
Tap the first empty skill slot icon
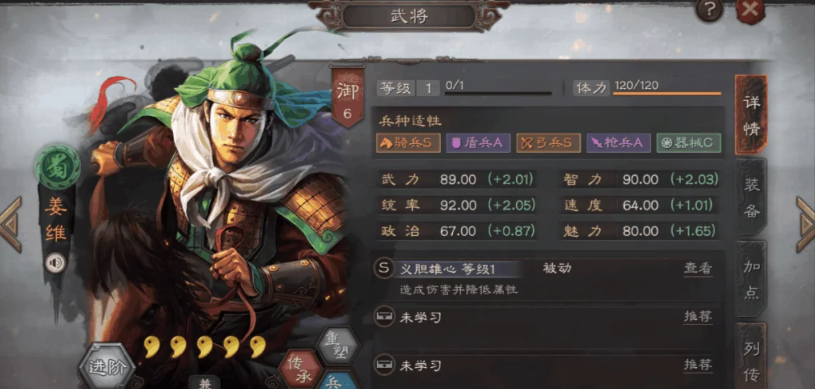384,317
